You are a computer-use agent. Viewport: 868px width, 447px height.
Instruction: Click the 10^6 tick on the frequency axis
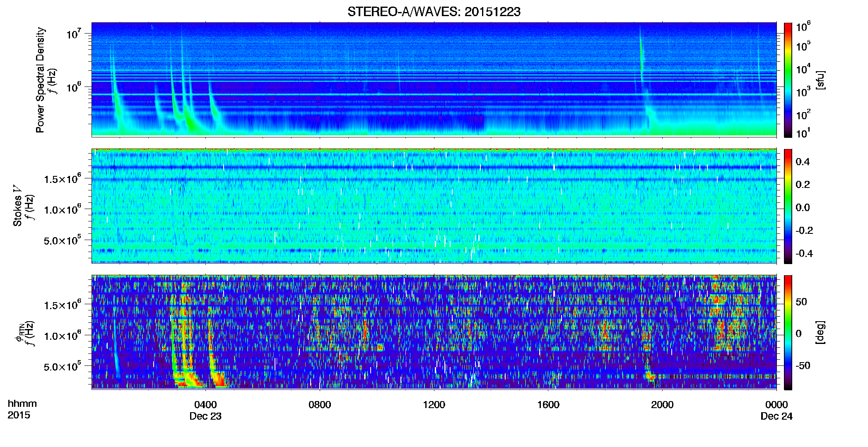pos(74,87)
